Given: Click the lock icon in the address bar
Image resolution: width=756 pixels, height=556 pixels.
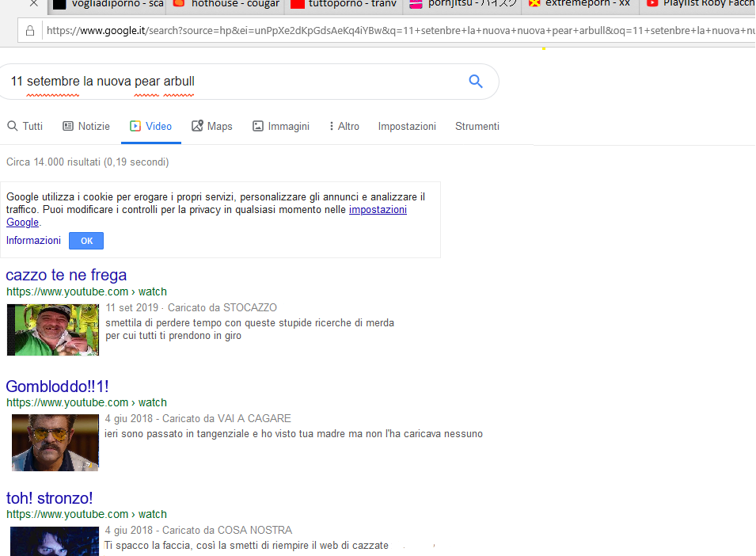Looking at the screenshot, I should [30, 31].
